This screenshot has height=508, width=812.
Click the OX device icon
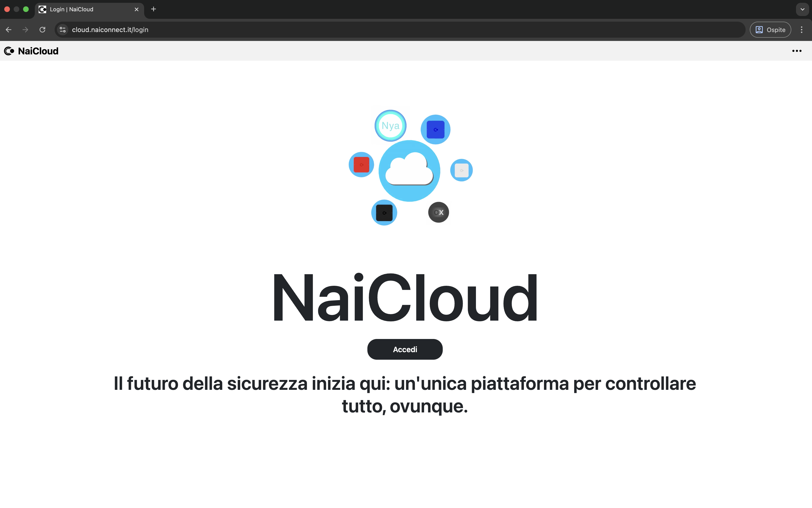point(438,212)
